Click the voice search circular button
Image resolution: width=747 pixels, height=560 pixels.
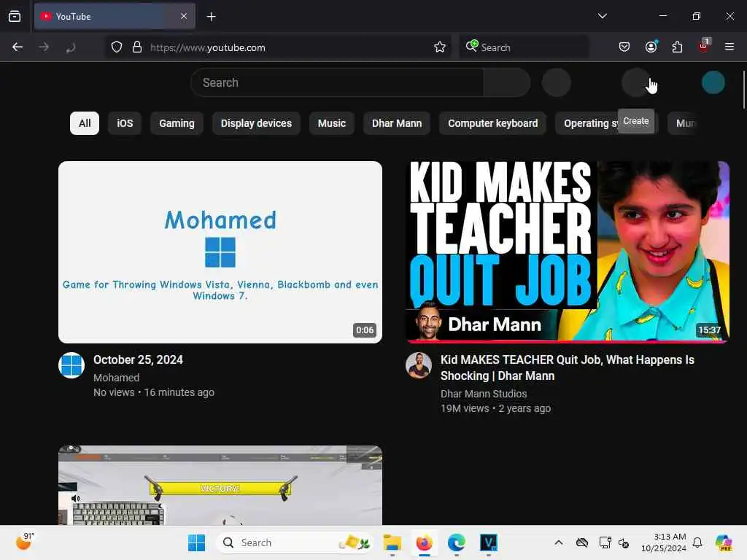point(557,83)
